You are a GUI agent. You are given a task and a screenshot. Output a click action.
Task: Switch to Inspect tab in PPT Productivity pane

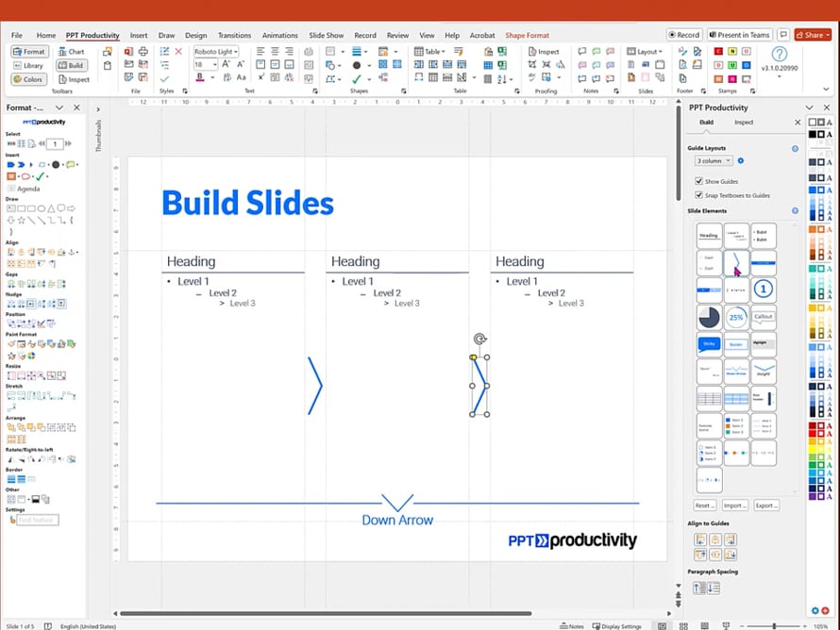pos(744,123)
